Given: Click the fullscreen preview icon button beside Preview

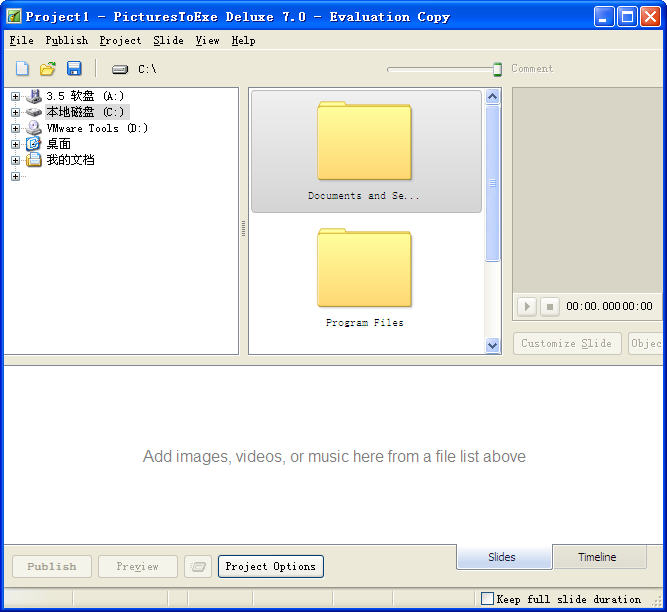Looking at the screenshot, I should pos(198,566).
